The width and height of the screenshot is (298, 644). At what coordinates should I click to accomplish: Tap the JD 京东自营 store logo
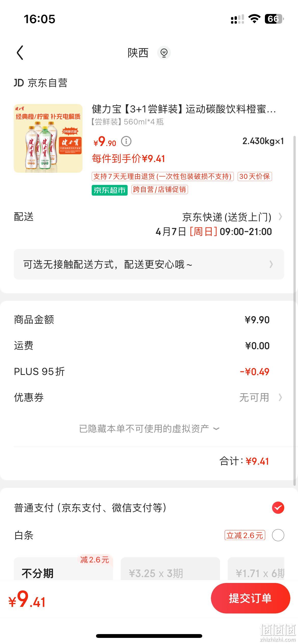tap(40, 83)
